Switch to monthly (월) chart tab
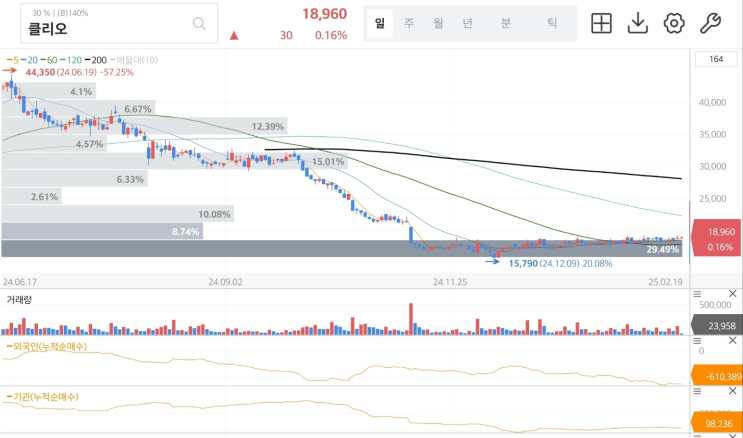 438,23
